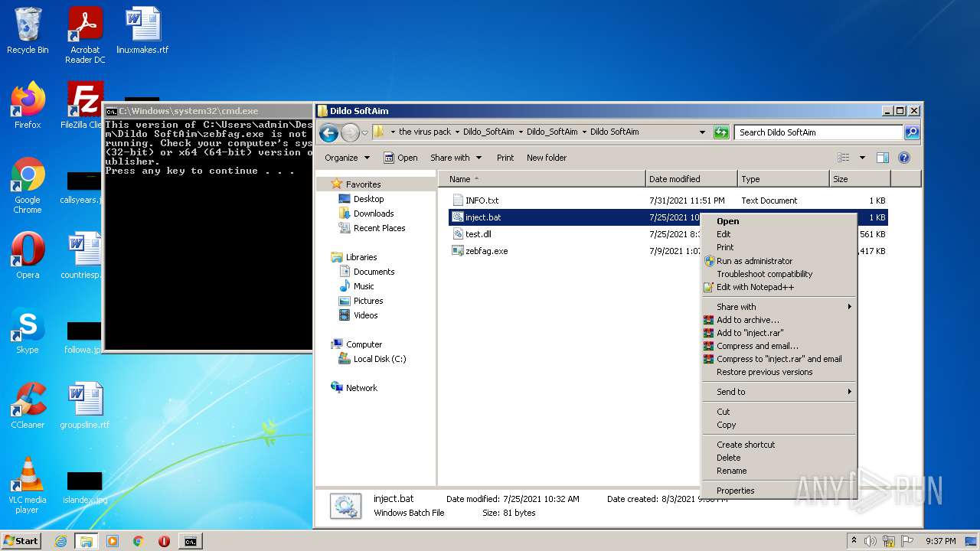Click the taskbar clock

click(939, 541)
